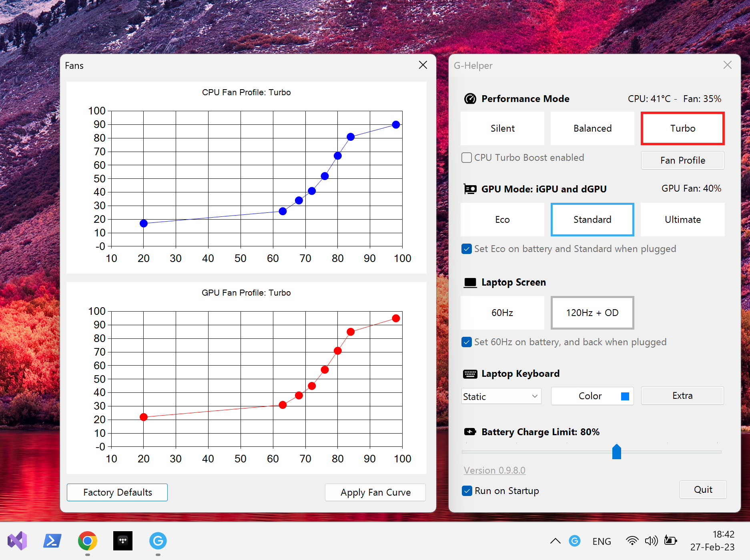Open Google Chrome taskbar icon

87,541
